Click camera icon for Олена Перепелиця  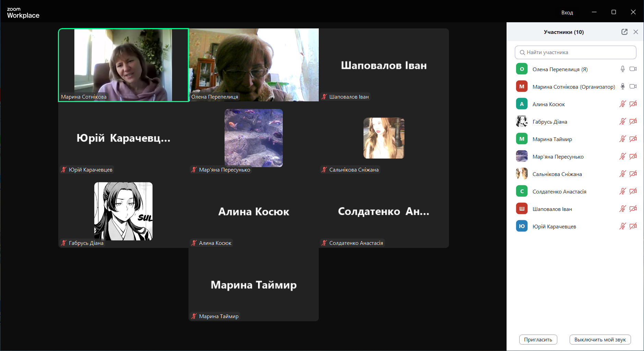point(633,69)
